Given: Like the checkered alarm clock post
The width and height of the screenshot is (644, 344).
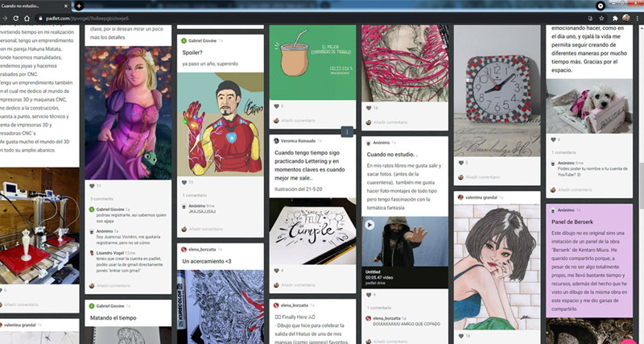Looking at the screenshot, I should pyautogui.click(x=460, y=163).
